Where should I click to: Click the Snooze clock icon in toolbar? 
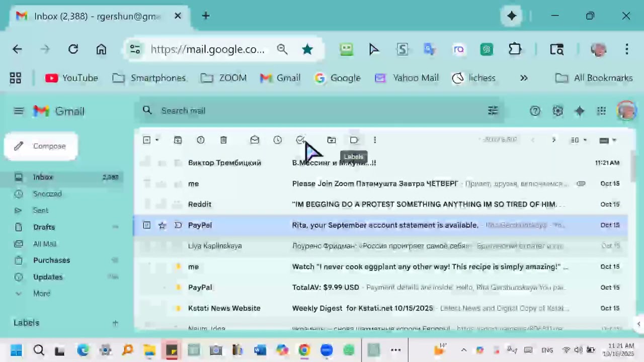pos(278,140)
